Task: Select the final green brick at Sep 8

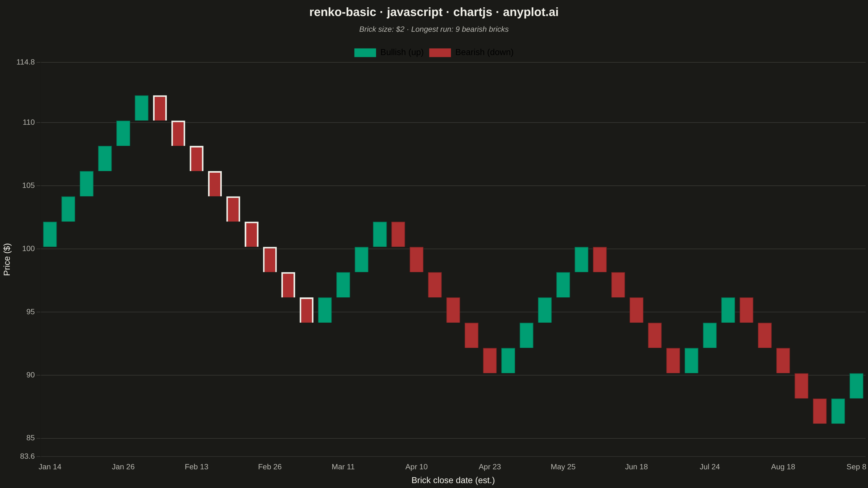Action: pyautogui.click(x=856, y=386)
